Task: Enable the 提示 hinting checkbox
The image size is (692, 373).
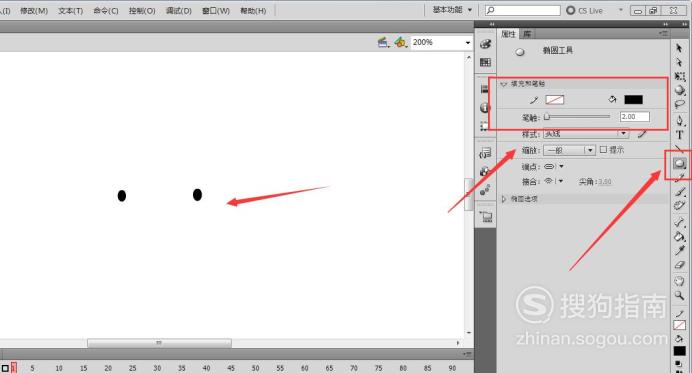Action: click(x=603, y=150)
